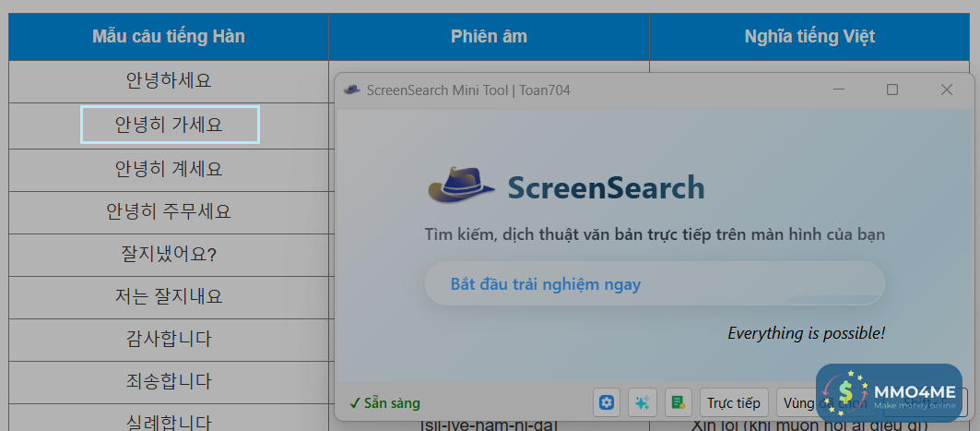Click the Everything is possible! slogan text
Image resolution: width=980 pixels, height=431 pixels.
[807, 333]
